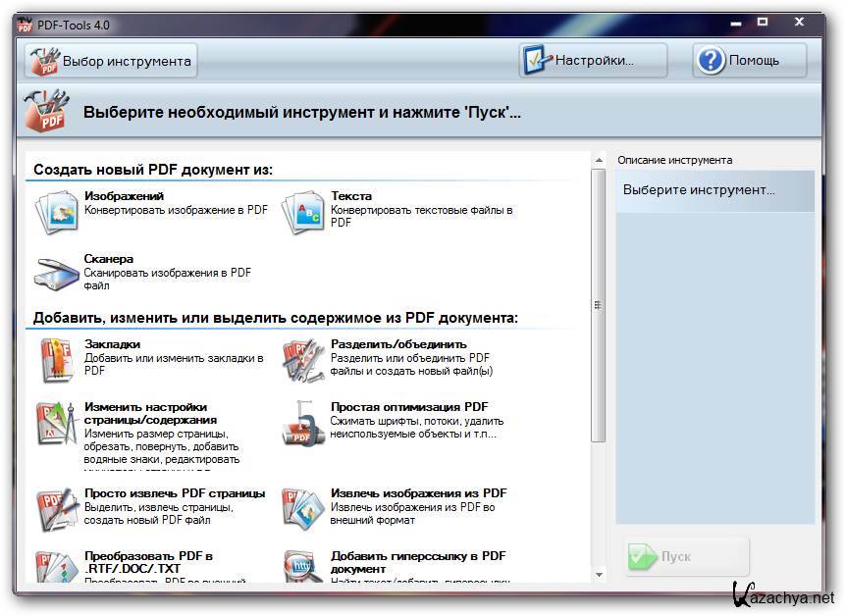This screenshot has width=846, height=616.
Task: Click the convert PDF to RTF/DOC/TXT icon
Action: 56,566
